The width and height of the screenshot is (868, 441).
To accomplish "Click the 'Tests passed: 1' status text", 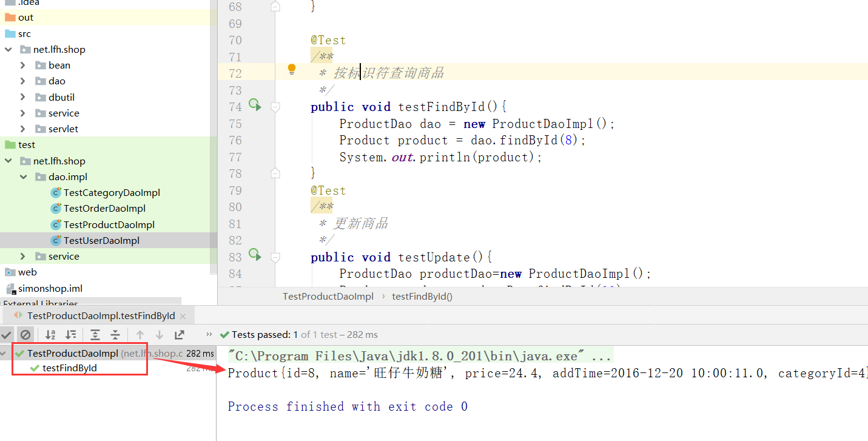I will pyautogui.click(x=264, y=334).
